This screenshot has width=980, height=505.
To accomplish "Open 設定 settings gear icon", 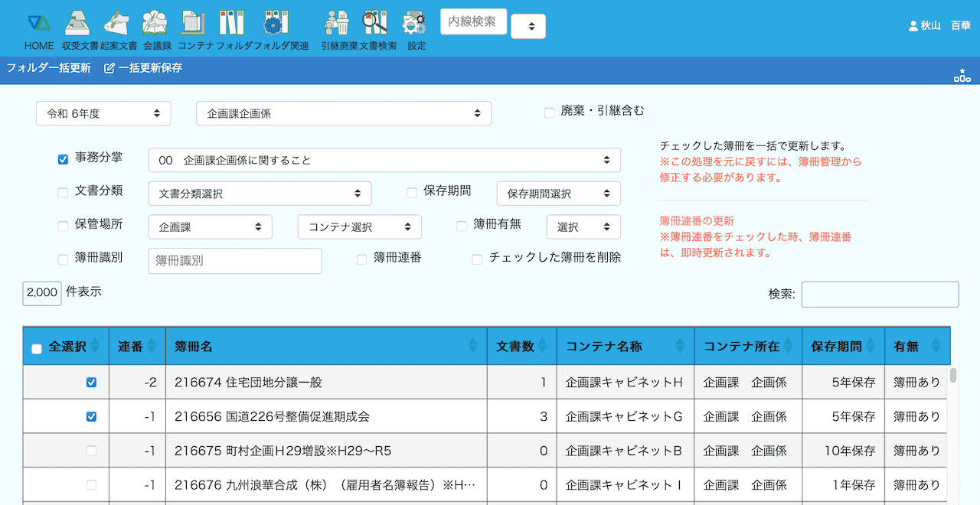I will (x=415, y=24).
